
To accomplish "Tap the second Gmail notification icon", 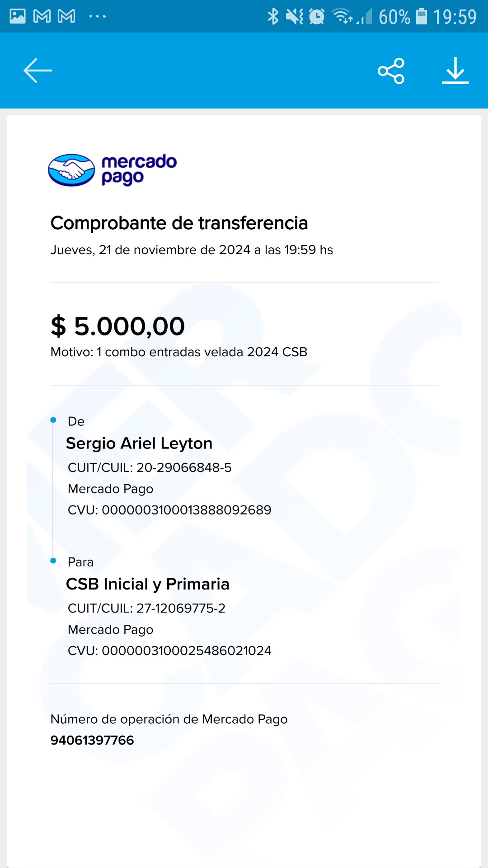I will [x=67, y=16].
